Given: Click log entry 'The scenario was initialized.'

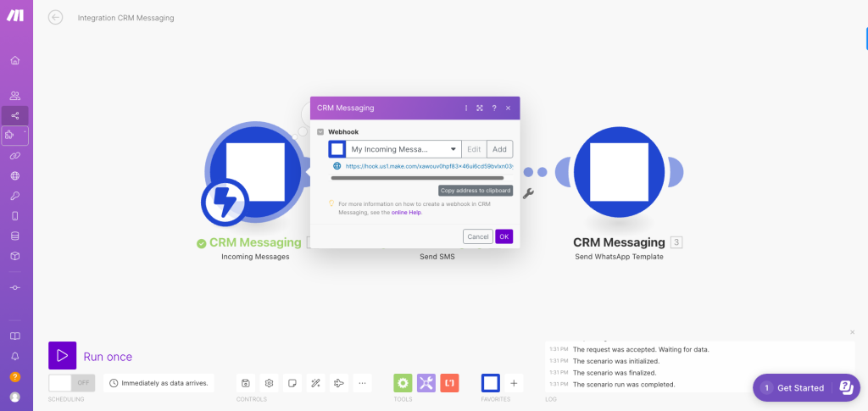Looking at the screenshot, I should pyautogui.click(x=616, y=361).
